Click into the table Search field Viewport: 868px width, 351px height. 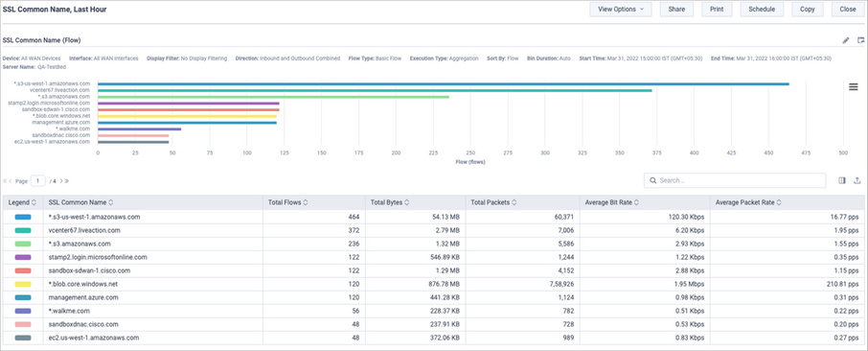735,180
